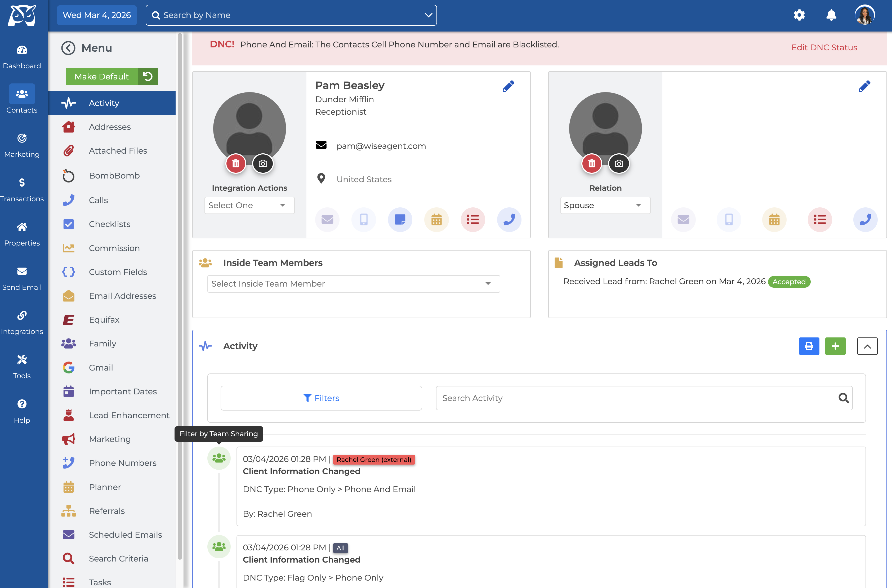Screen dimensions: 892x588
Task: Click the Edit DNC Status link
Action: (x=824, y=48)
